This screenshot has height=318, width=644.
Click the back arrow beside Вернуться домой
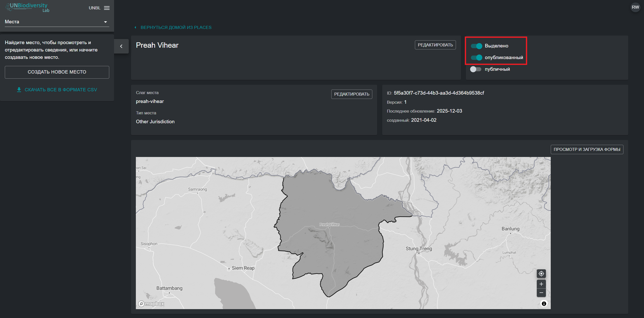click(x=135, y=27)
